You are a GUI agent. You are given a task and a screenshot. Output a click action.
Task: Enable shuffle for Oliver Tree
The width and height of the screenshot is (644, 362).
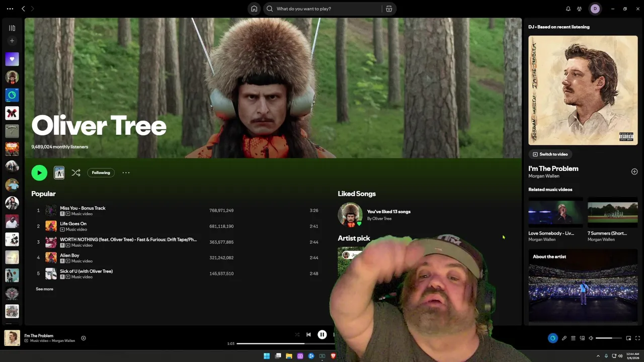pos(76,172)
